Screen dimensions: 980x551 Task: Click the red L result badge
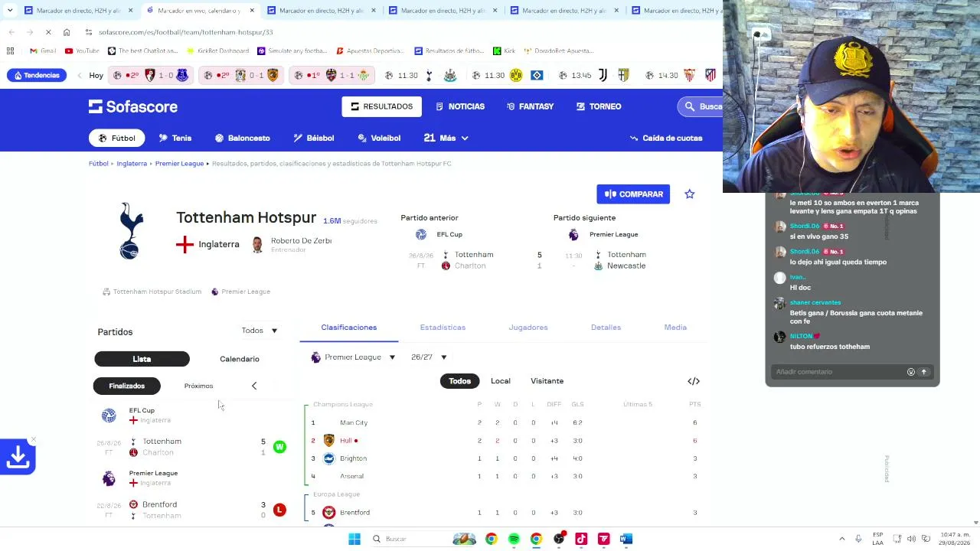279,510
